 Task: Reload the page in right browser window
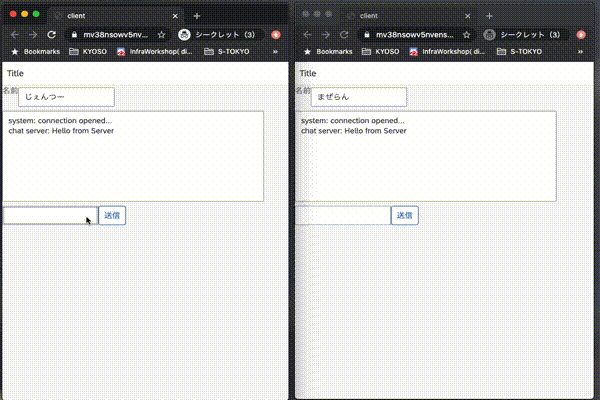click(x=344, y=35)
